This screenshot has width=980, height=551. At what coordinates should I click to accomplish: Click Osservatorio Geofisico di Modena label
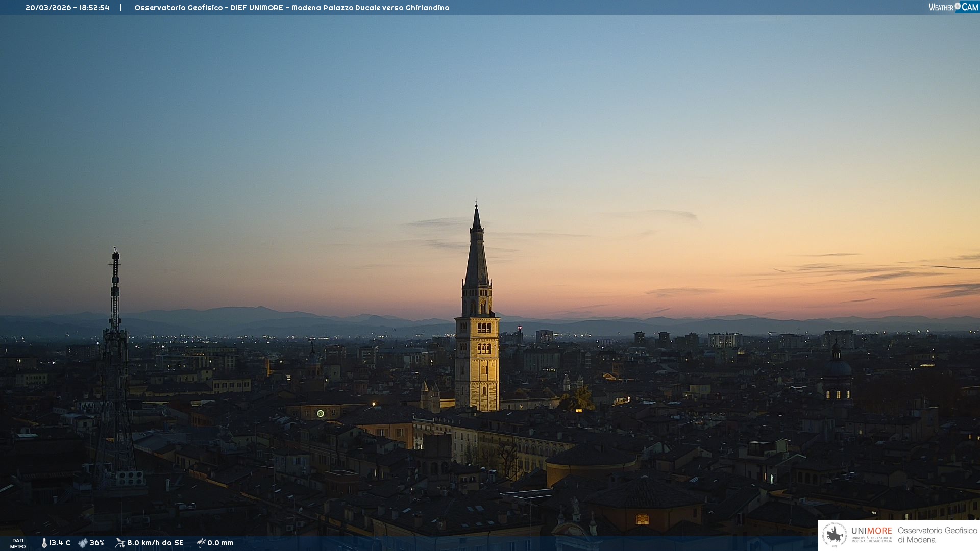pos(937,535)
